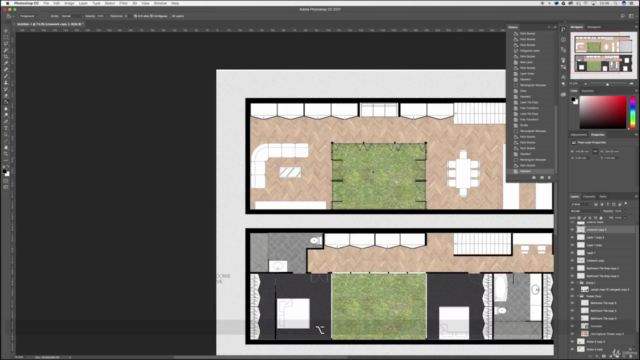This screenshot has height=360, width=640.
Task: Hide the Linework copy 3 layer
Action: (572, 229)
